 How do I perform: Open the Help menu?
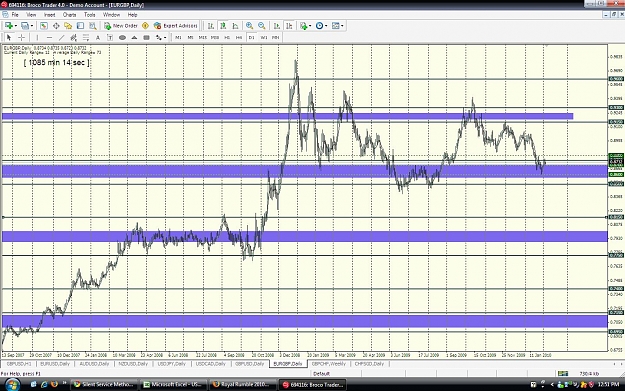[132, 15]
